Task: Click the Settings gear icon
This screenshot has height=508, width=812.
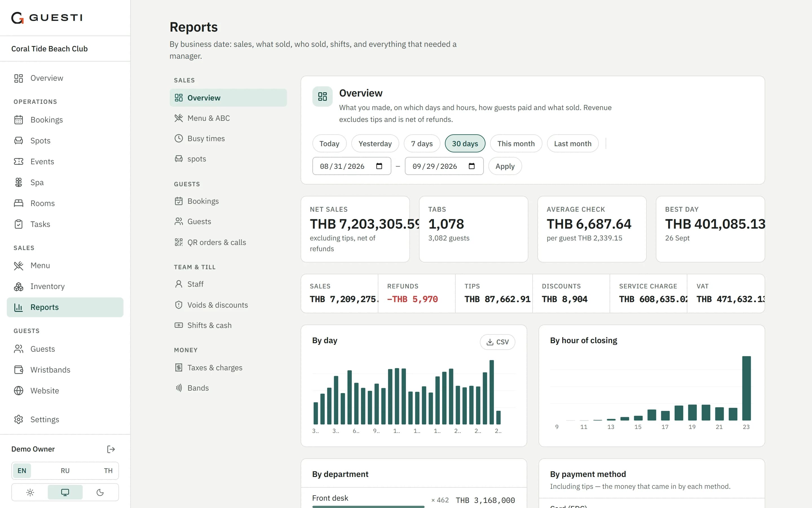Action: (18, 419)
